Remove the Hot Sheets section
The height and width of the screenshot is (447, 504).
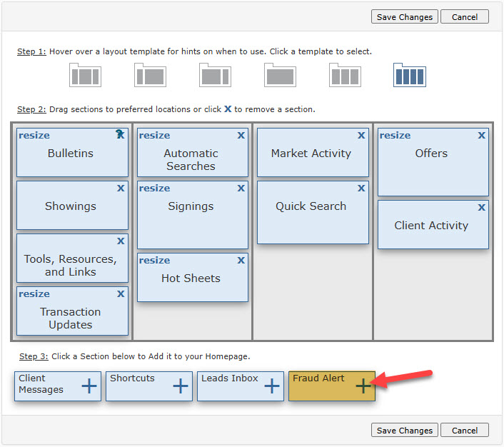click(241, 260)
